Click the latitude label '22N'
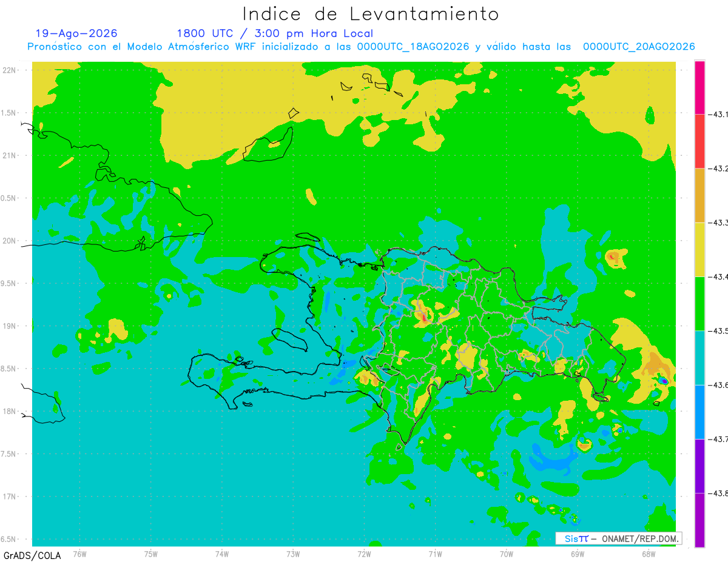This screenshot has height=562, width=728. (10, 70)
